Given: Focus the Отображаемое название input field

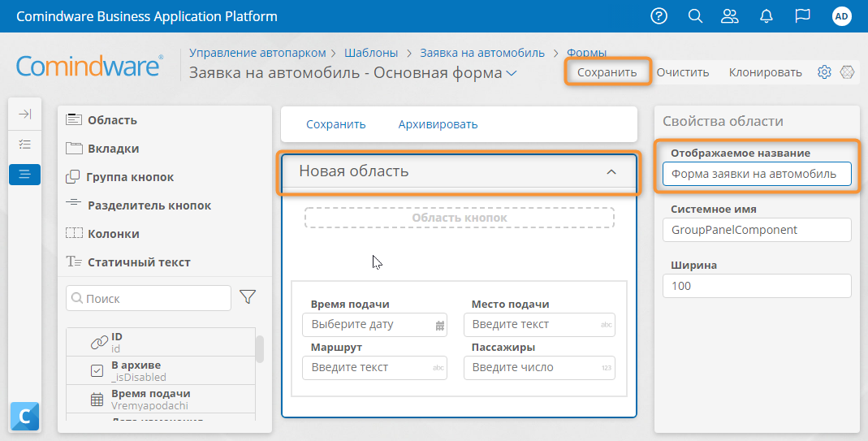Looking at the screenshot, I should pos(757,174).
